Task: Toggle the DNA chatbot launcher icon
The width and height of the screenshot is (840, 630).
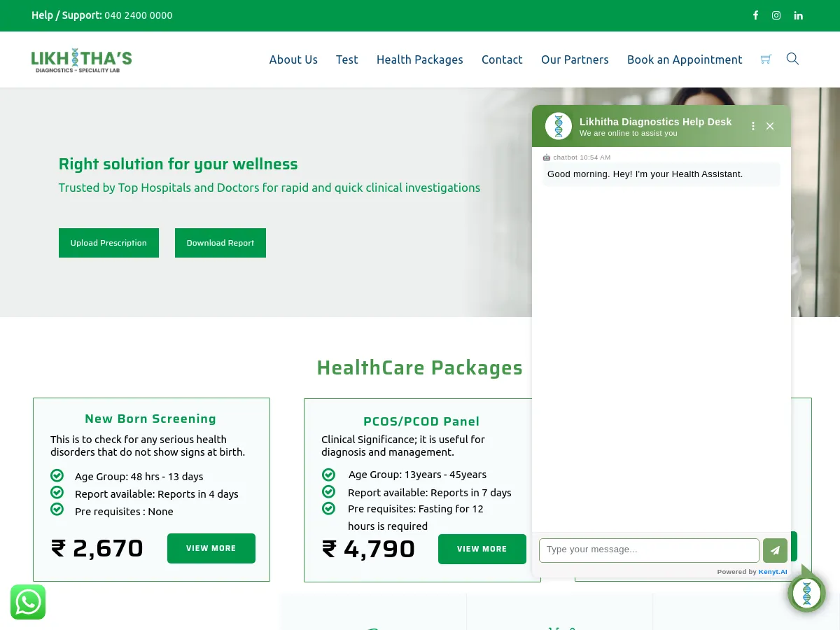Action: coord(806,593)
